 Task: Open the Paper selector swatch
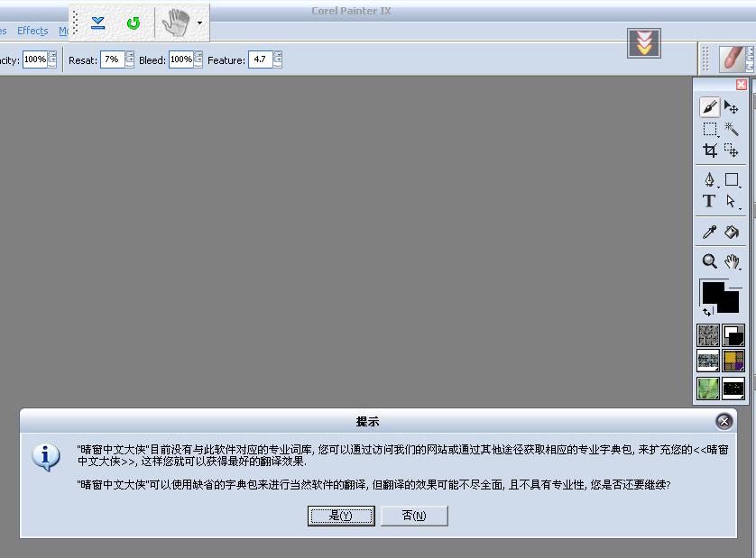(x=708, y=335)
